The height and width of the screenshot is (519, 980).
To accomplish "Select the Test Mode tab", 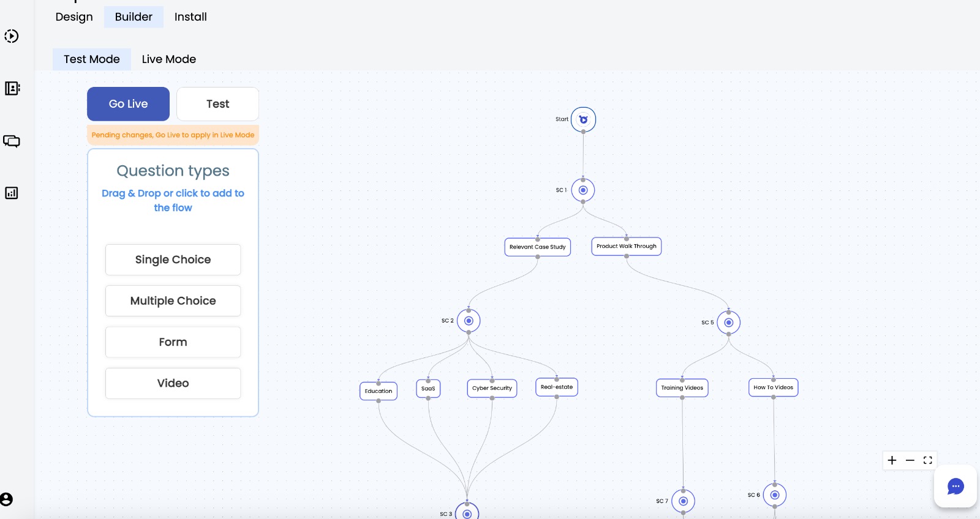I will coord(92,59).
